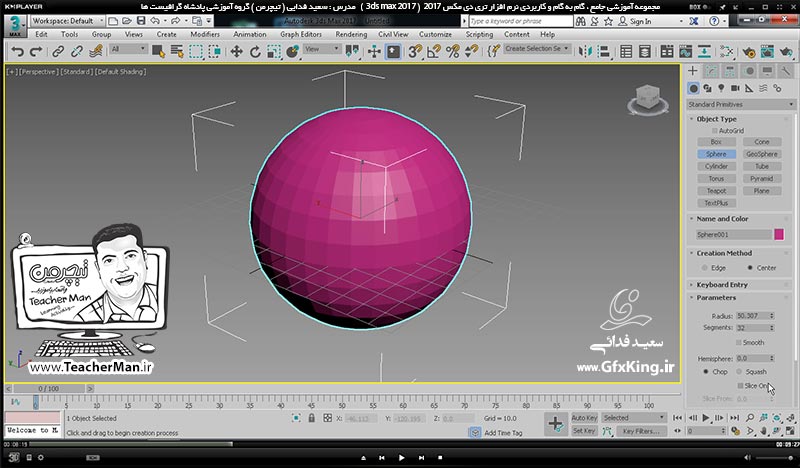Open the Create Selection Set dropdown
Viewport: 800px width, 468px height.
click(537, 48)
